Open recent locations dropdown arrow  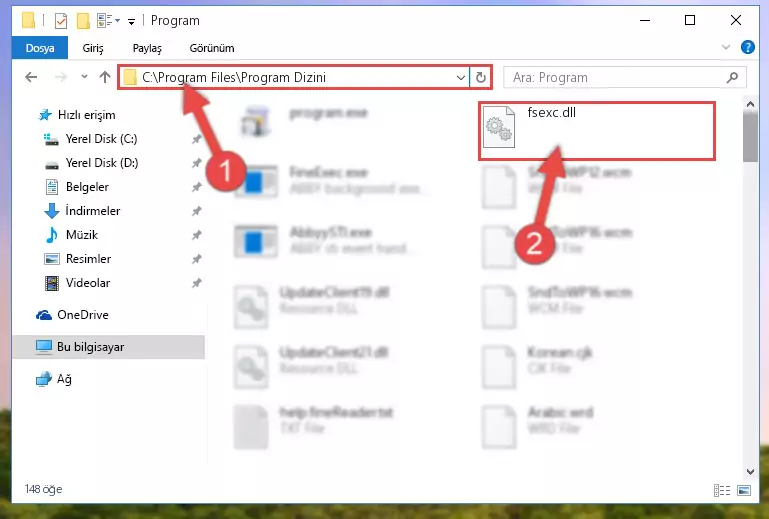pos(84,77)
